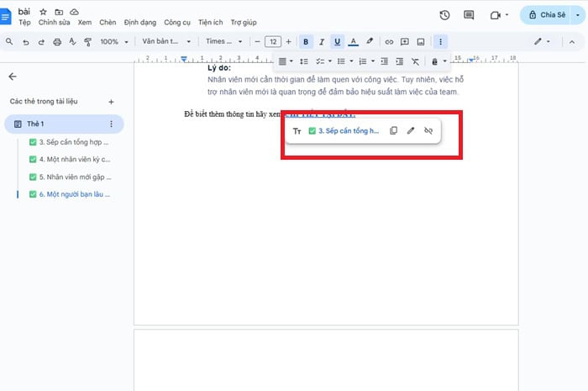The width and height of the screenshot is (588, 391).
Task: Edit the link using the pencil icon
Action: pos(411,130)
